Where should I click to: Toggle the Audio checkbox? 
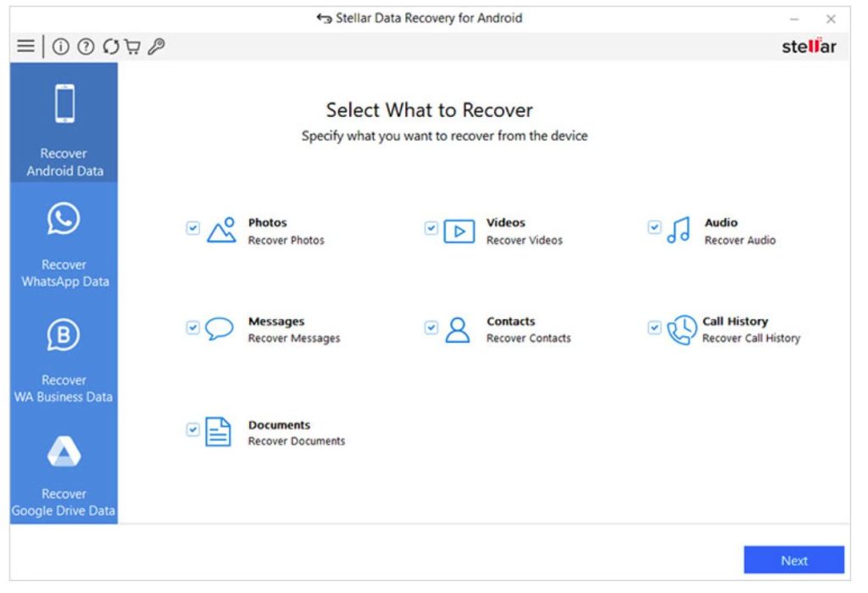point(654,227)
